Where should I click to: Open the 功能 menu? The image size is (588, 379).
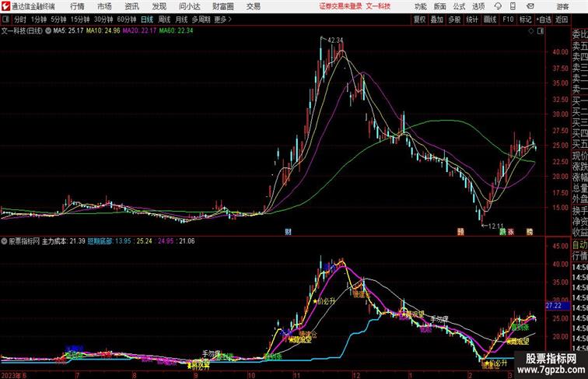tap(421, 6)
